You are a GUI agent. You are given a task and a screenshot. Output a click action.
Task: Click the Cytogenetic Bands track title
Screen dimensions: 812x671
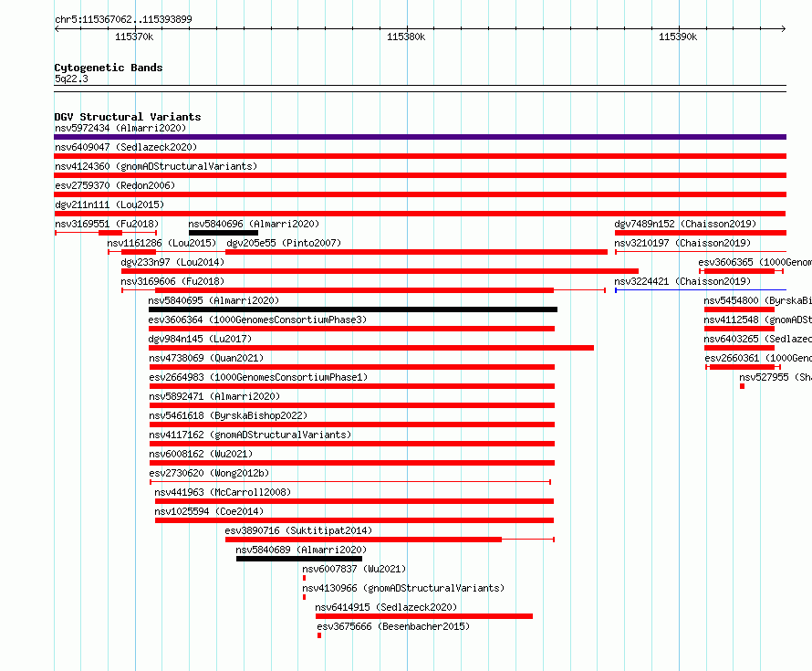[x=109, y=68]
